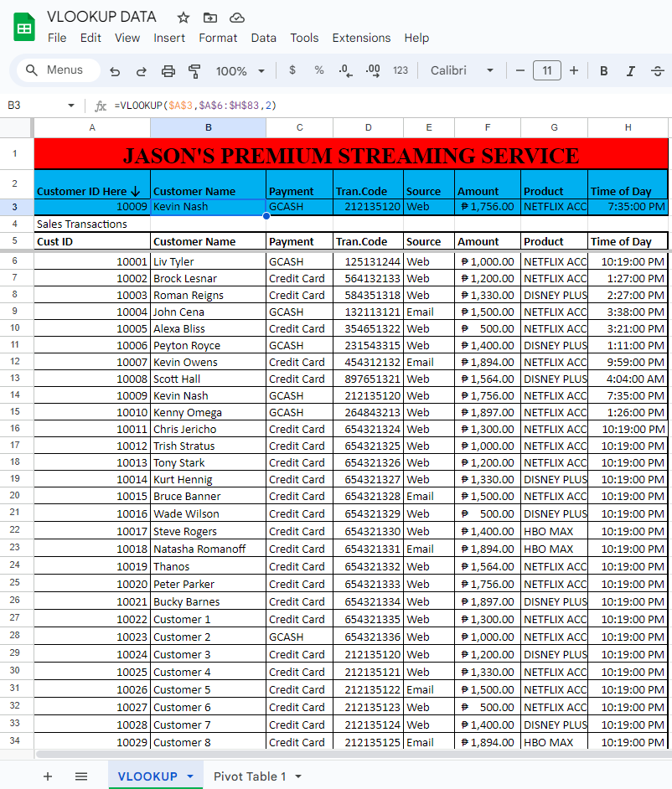
Task: Click the horizontal scrollbar
Action: [353, 754]
